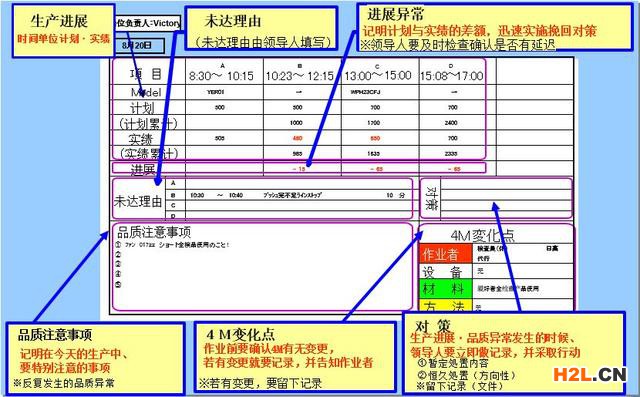Select the 4M变化点 section title
Screen dimensions: 640x397
click(x=482, y=235)
